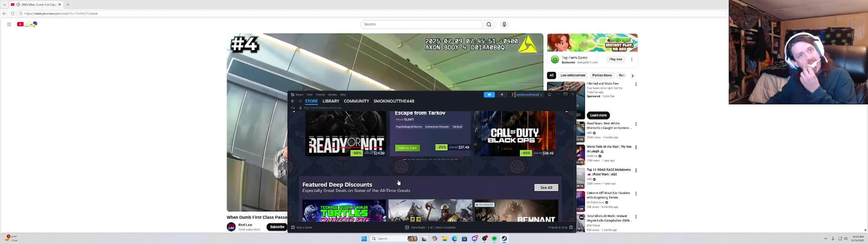Open the YouTube hamburger guide menu

coord(9,24)
